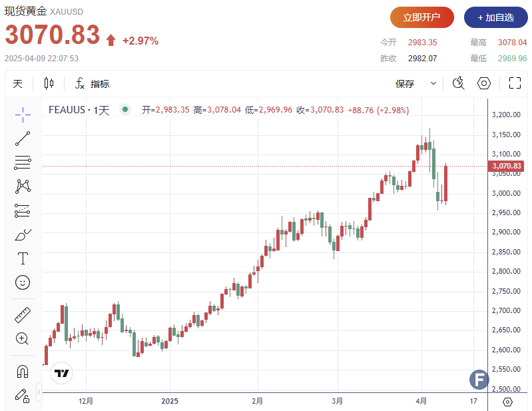Open the hexagon chart settings

coord(484,83)
